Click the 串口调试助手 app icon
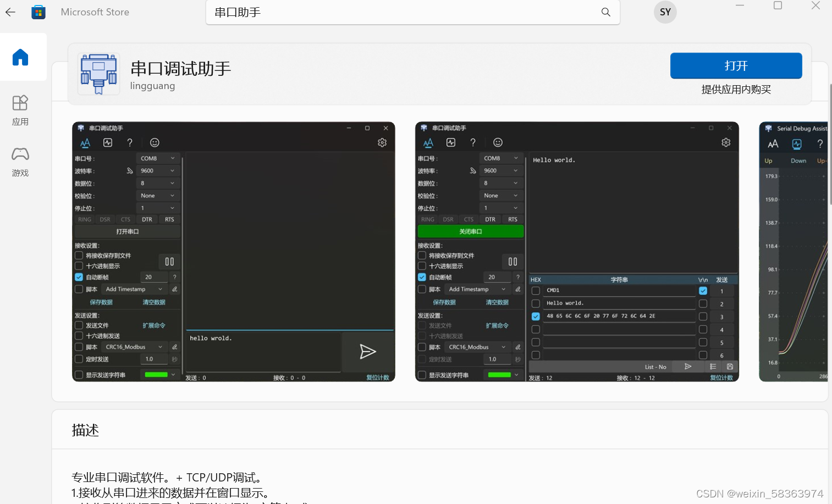The width and height of the screenshot is (832, 504). (x=99, y=74)
